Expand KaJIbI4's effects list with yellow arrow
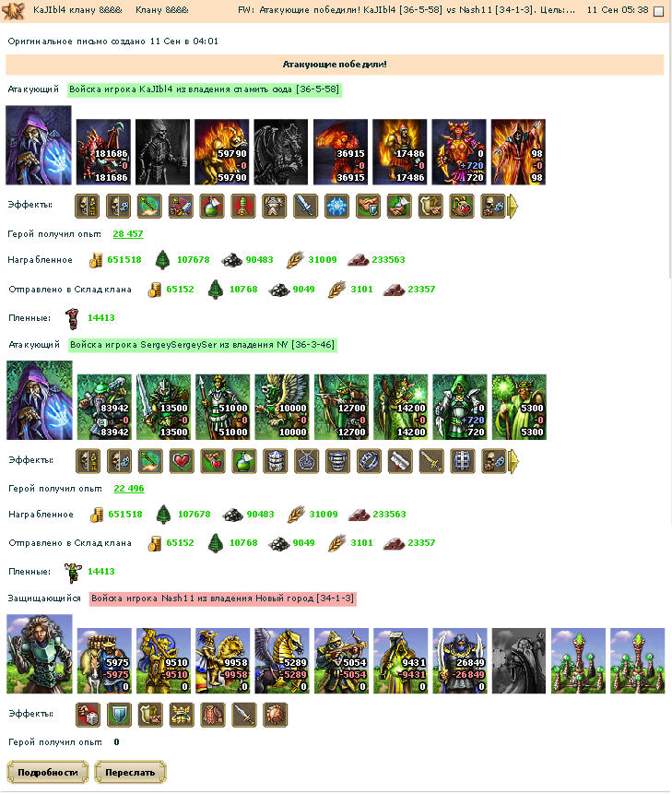The image size is (672, 794). [513, 206]
